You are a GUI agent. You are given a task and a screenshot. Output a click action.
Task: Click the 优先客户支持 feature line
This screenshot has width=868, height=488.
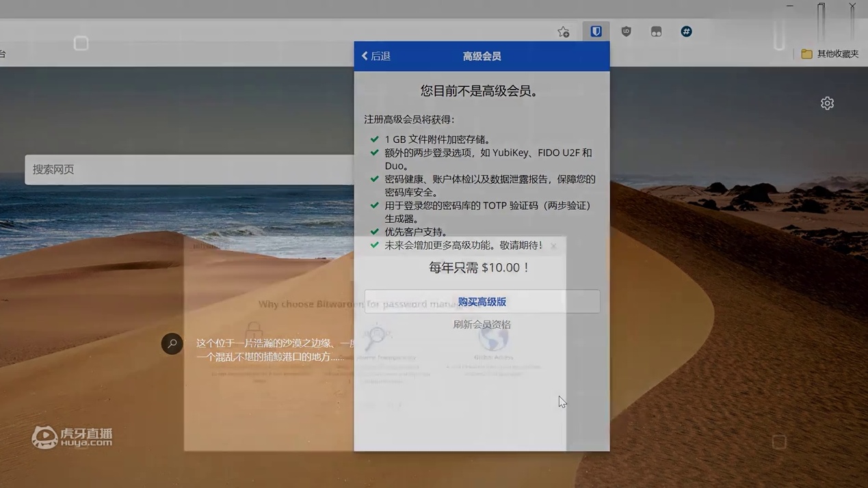click(417, 232)
